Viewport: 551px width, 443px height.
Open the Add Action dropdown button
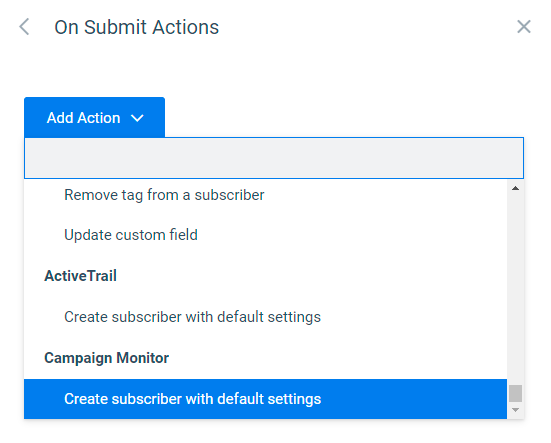(95, 117)
